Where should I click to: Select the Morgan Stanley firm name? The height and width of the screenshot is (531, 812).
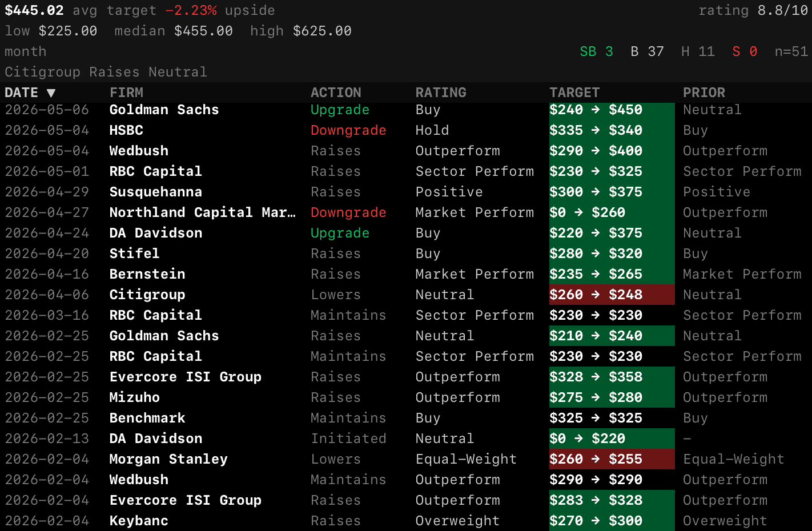click(x=168, y=459)
